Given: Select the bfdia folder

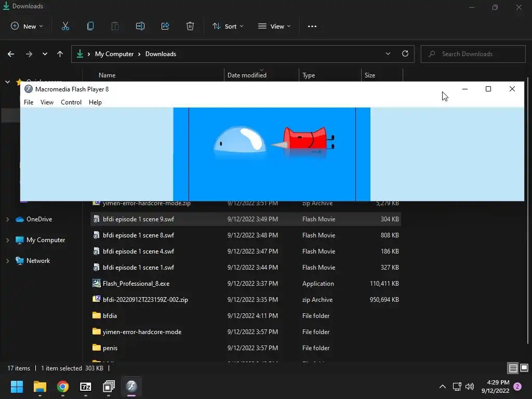Looking at the screenshot, I should [246, 315].
